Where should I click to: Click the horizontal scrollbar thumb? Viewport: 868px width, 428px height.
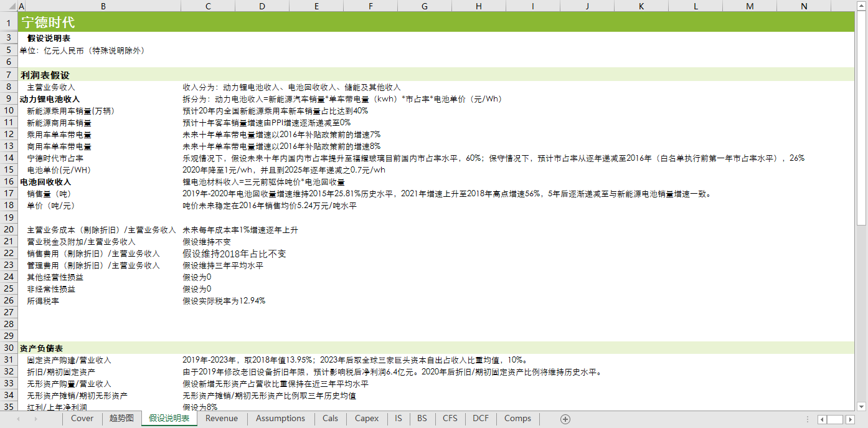tap(835, 419)
